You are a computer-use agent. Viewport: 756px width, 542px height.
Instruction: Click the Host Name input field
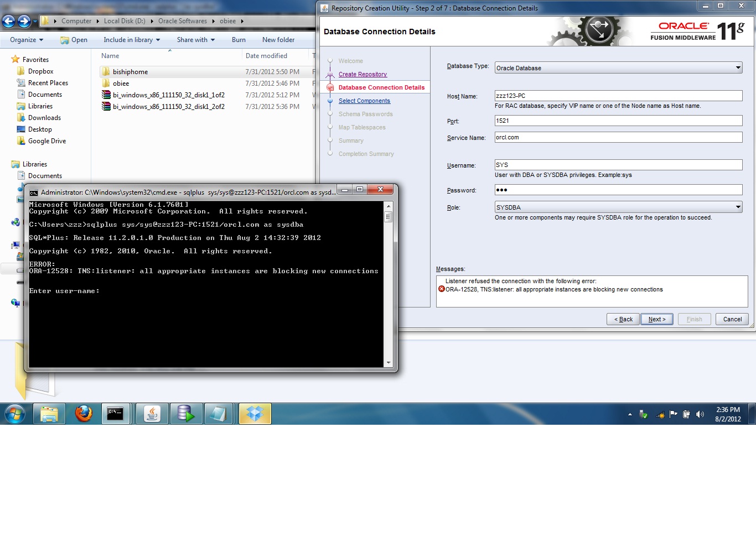pyautogui.click(x=618, y=96)
